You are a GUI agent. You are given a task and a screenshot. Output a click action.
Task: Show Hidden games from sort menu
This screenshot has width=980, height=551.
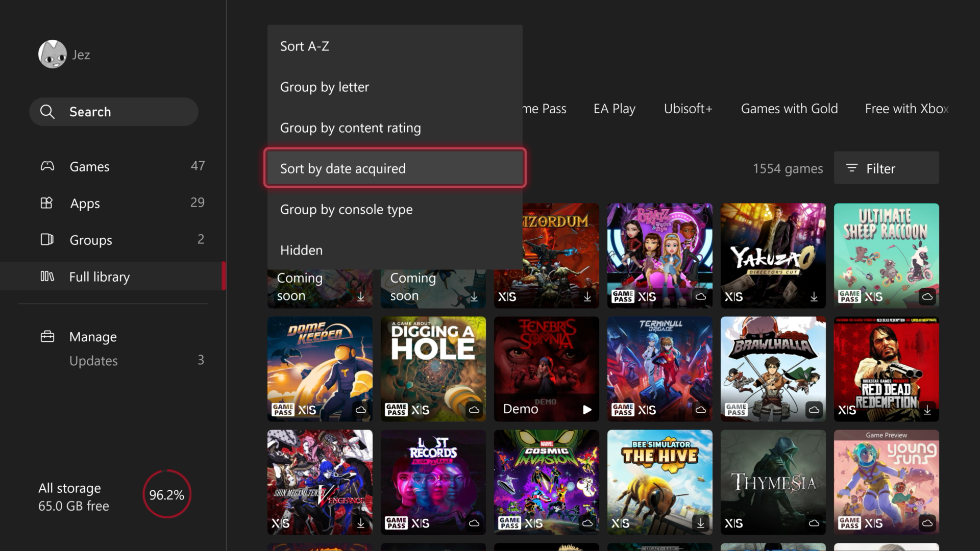(301, 250)
